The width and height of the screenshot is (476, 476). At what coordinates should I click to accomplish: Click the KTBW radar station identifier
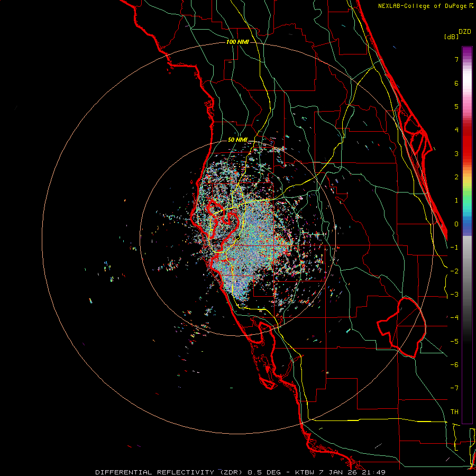(305, 472)
